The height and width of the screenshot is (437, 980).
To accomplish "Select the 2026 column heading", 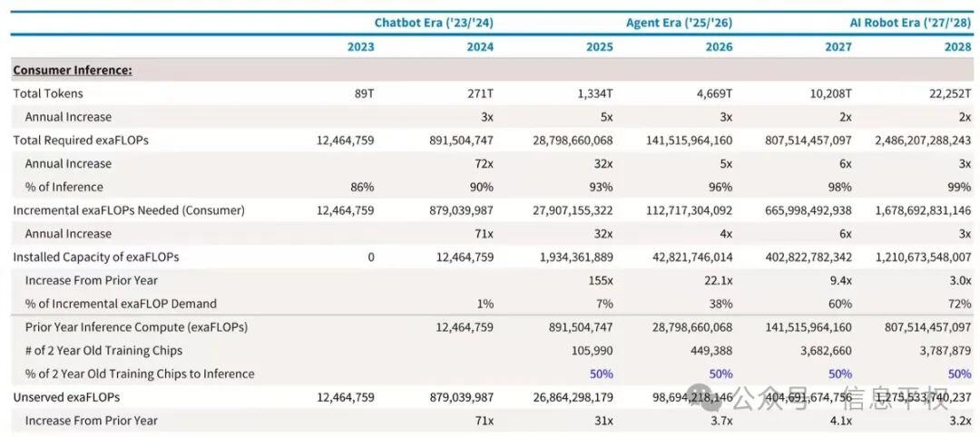I will tap(719, 47).
